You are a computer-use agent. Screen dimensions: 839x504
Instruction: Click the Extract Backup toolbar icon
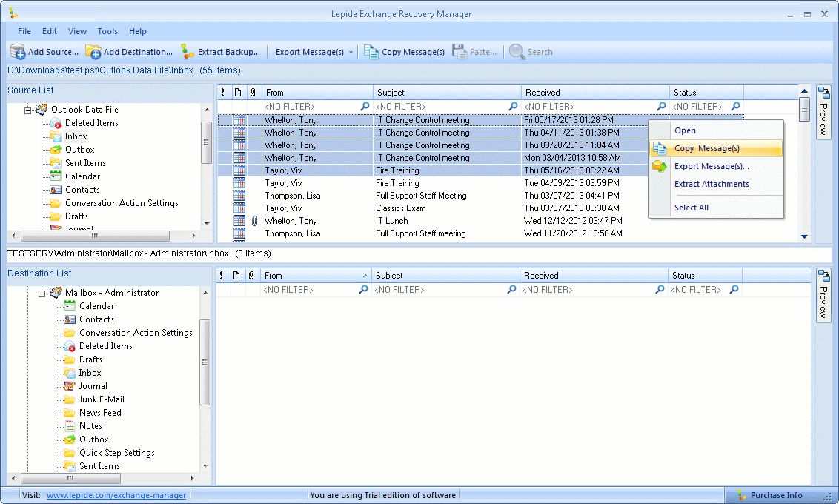187,52
